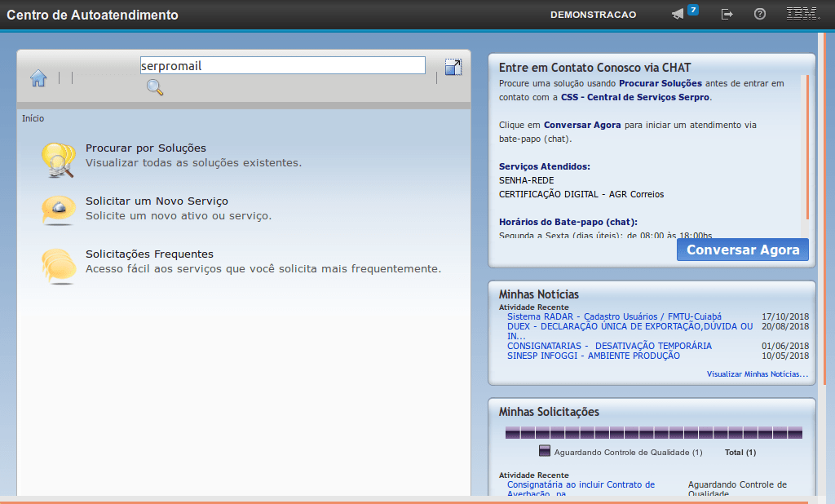Image resolution: width=835 pixels, height=504 pixels.
Task: Click the notification badge showing 7
Action: point(693,10)
